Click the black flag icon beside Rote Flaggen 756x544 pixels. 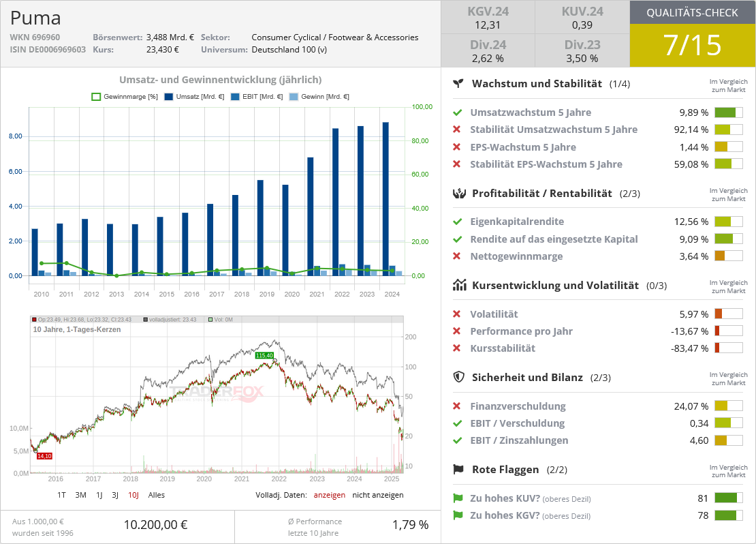point(458,469)
